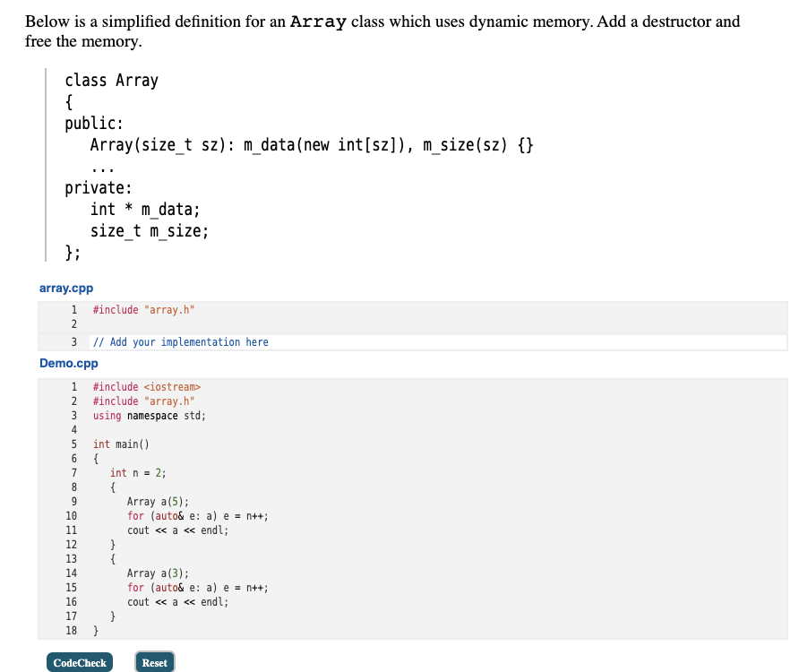The height and width of the screenshot is (672, 799).
Task: Click line number 9 in Demo.cpp
Action: point(73,501)
